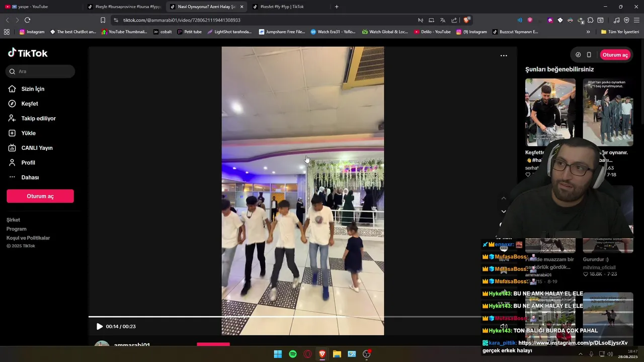This screenshot has height=362, width=644.
Task: Go to Takip ediliyor following feed
Action: pyautogui.click(x=38, y=118)
